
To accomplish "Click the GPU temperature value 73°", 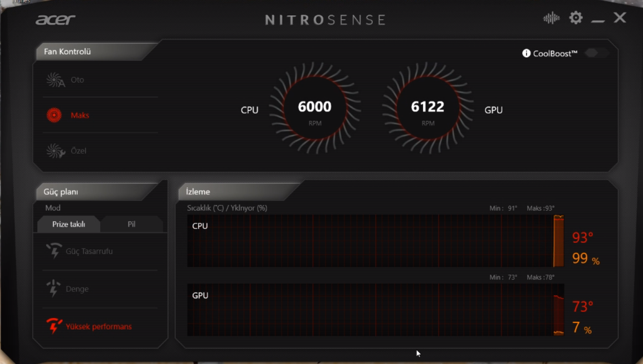I will pos(582,307).
